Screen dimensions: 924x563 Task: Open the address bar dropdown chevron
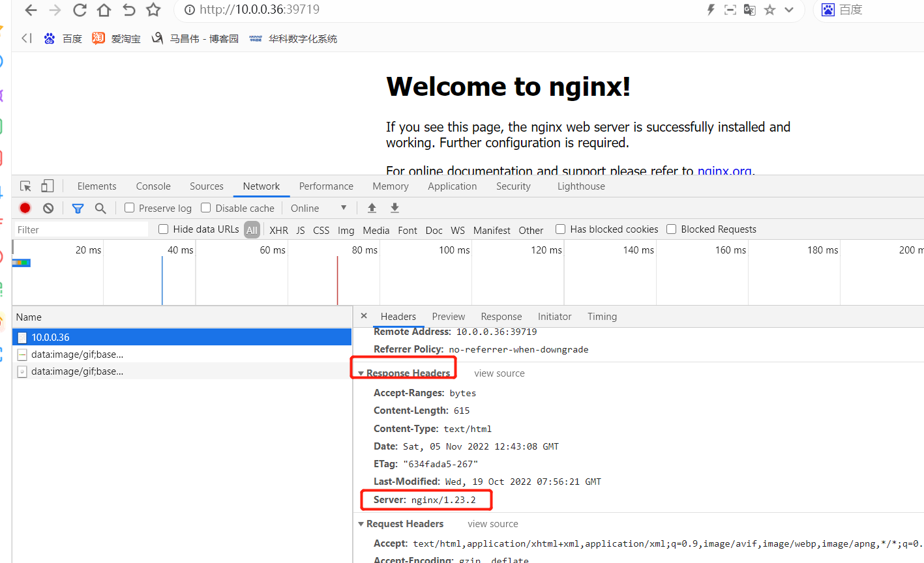pyautogui.click(x=789, y=10)
